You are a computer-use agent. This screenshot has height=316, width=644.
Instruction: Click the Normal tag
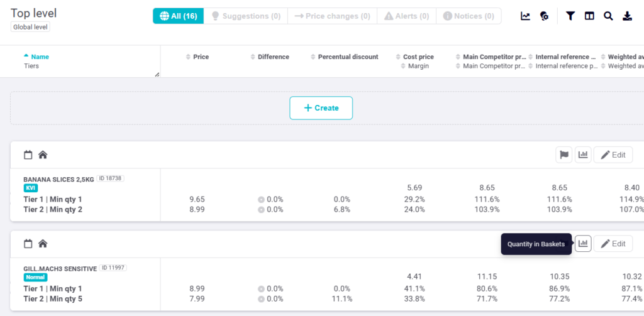point(35,277)
